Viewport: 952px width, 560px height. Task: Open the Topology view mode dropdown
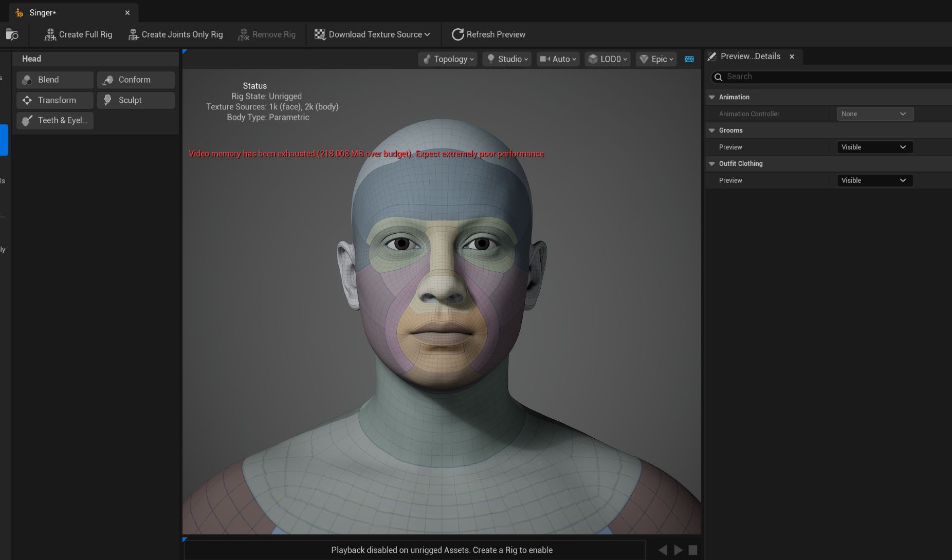pos(448,59)
